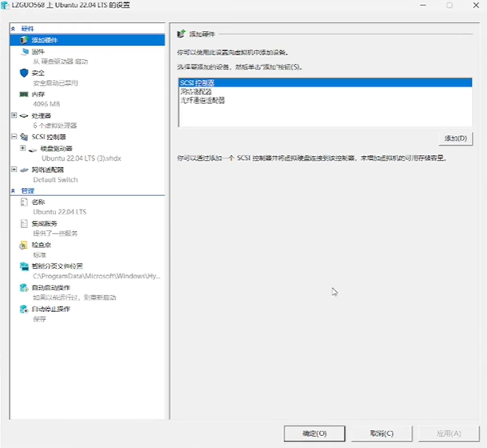
Task: Open the 检查点 (Checkpoints) icon
Action: click(x=23, y=245)
